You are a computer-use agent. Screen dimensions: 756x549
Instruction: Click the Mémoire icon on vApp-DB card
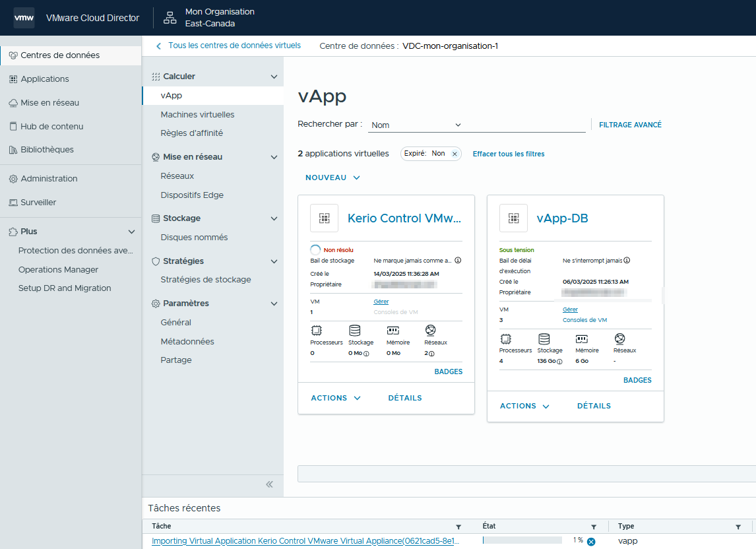click(582, 339)
